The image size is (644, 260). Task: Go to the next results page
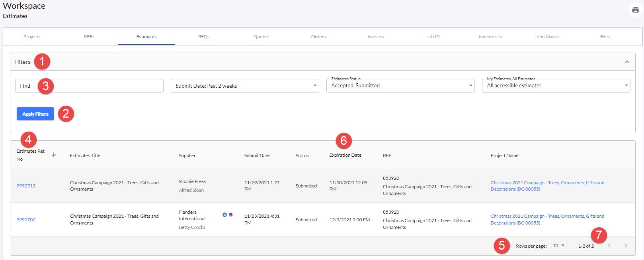click(x=626, y=246)
